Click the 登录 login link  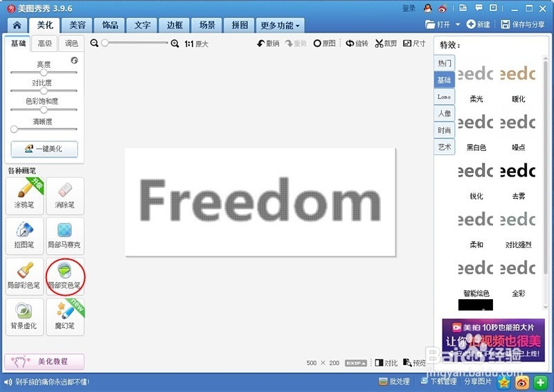(x=409, y=8)
